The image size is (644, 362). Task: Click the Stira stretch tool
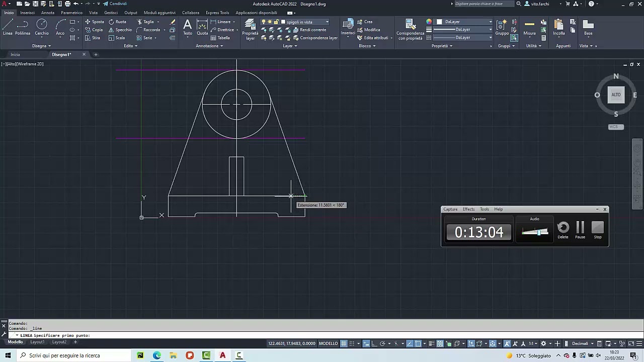tap(93, 38)
